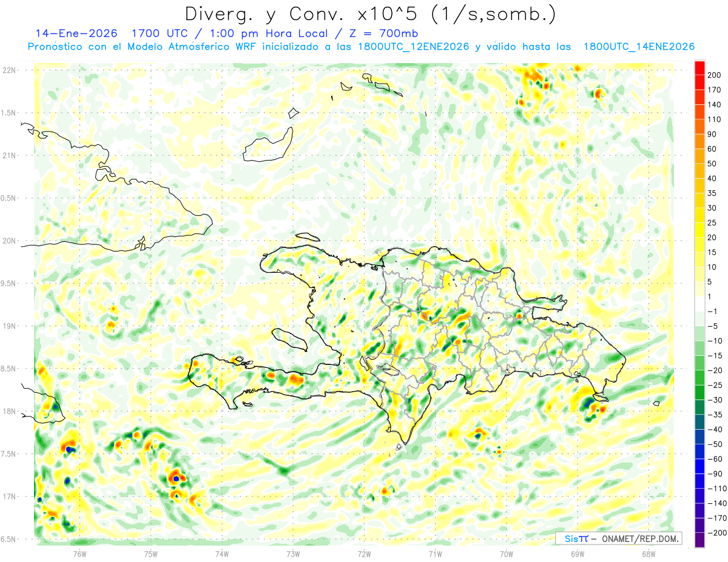The width and height of the screenshot is (728, 562).
Task: Click the positive colorbar label '25'
Action: 713,222
